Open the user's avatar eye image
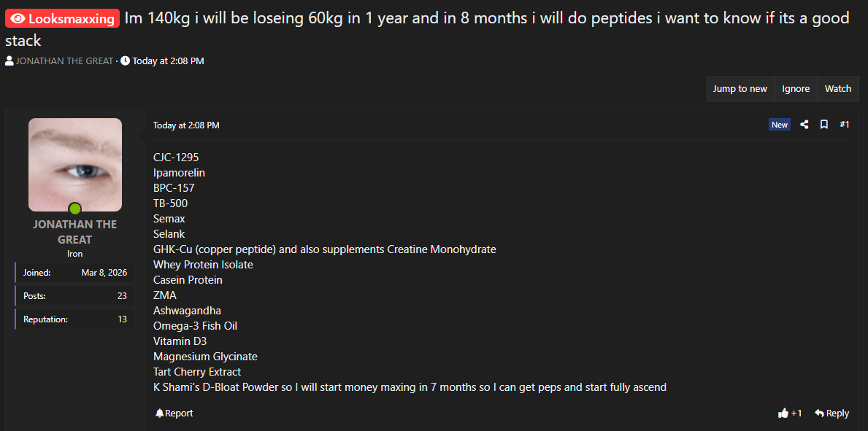The image size is (868, 431). 75,164
